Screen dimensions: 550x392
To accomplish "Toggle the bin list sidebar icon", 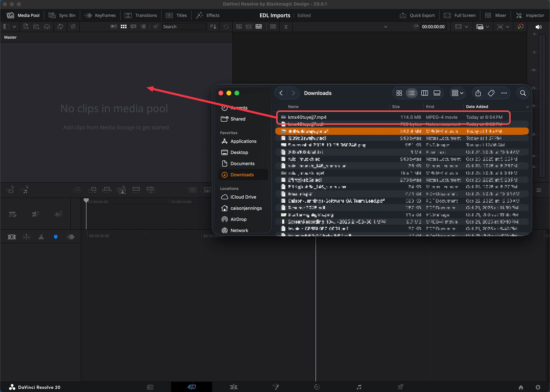I will [x=6, y=26].
